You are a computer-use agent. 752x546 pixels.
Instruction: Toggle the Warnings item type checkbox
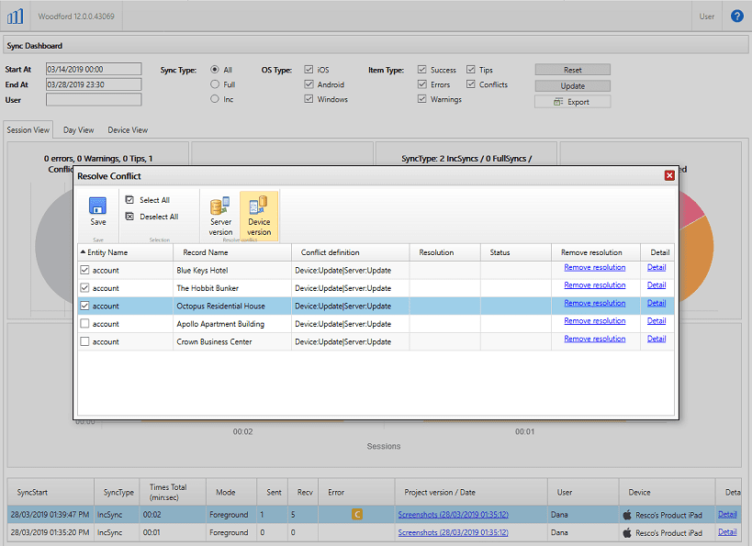point(422,99)
